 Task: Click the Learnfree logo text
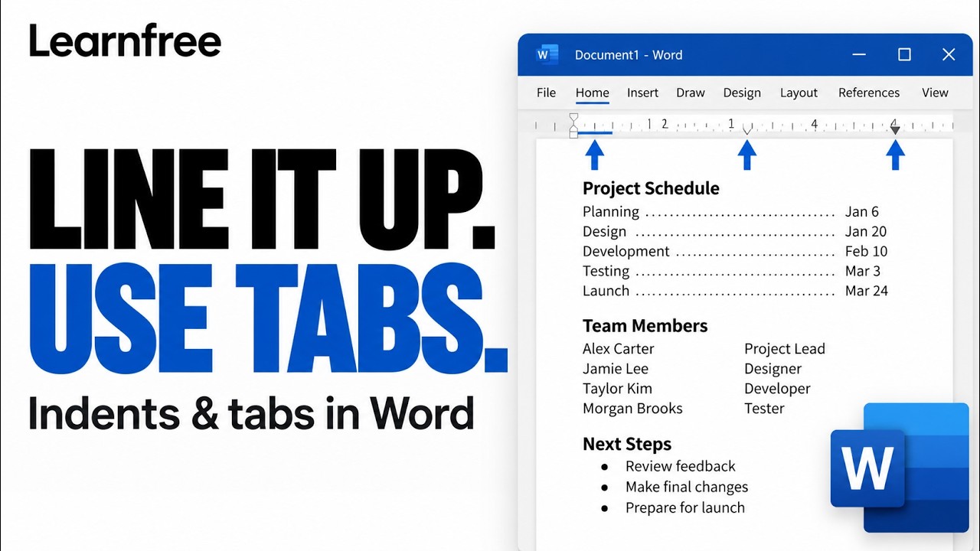click(125, 41)
